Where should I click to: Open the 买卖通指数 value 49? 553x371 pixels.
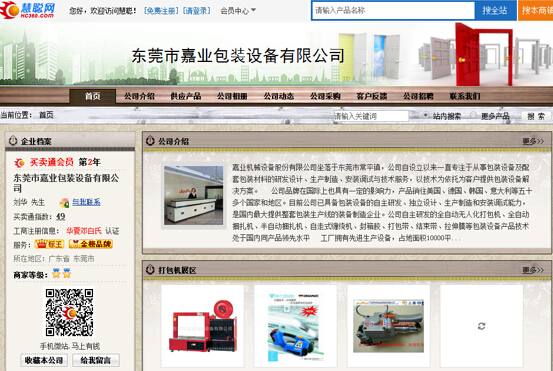coord(61,217)
